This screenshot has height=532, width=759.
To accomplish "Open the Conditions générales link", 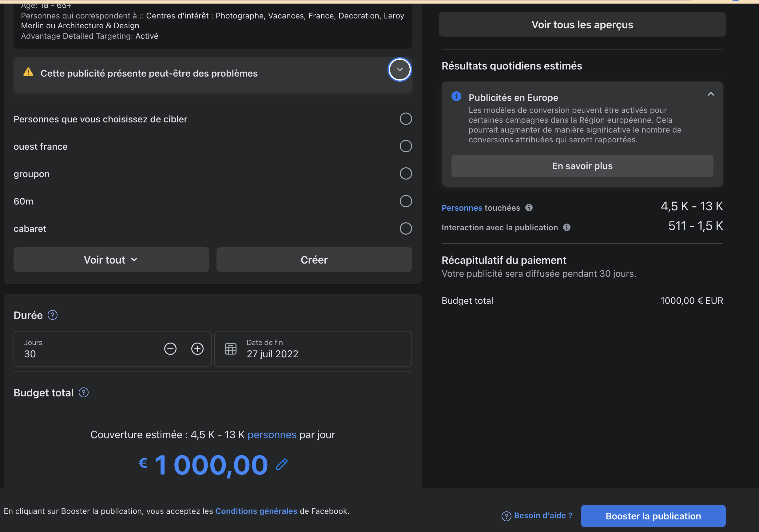I will click(256, 511).
